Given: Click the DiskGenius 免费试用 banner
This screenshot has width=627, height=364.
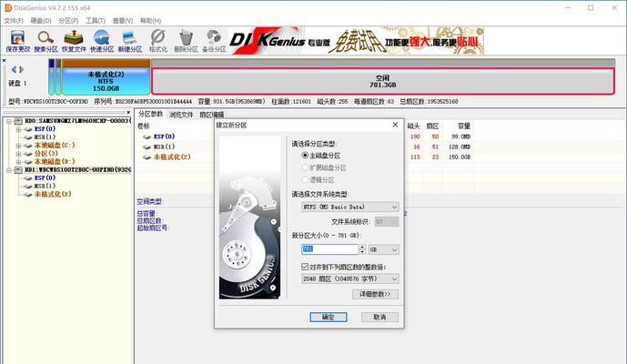Looking at the screenshot, I should pos(357,40).
